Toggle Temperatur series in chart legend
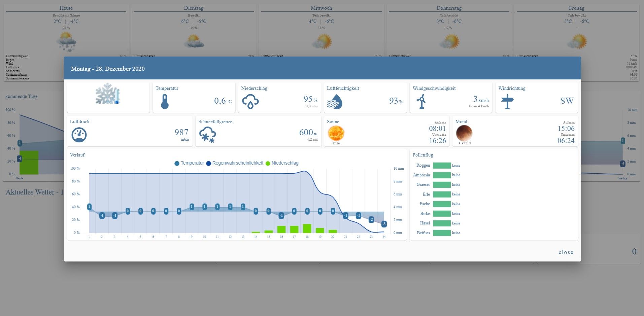 click(x=189, y=163)
